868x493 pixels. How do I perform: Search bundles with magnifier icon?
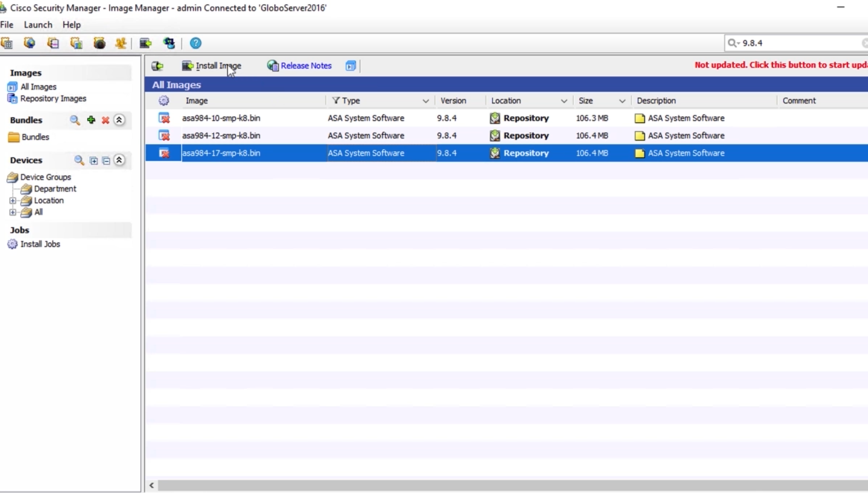tap(75, 120)
